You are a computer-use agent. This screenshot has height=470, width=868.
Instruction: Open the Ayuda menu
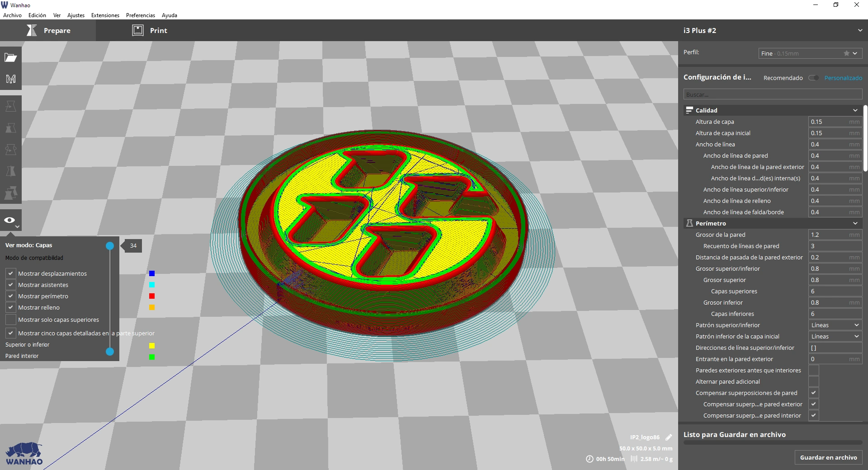tap(170, 15)
